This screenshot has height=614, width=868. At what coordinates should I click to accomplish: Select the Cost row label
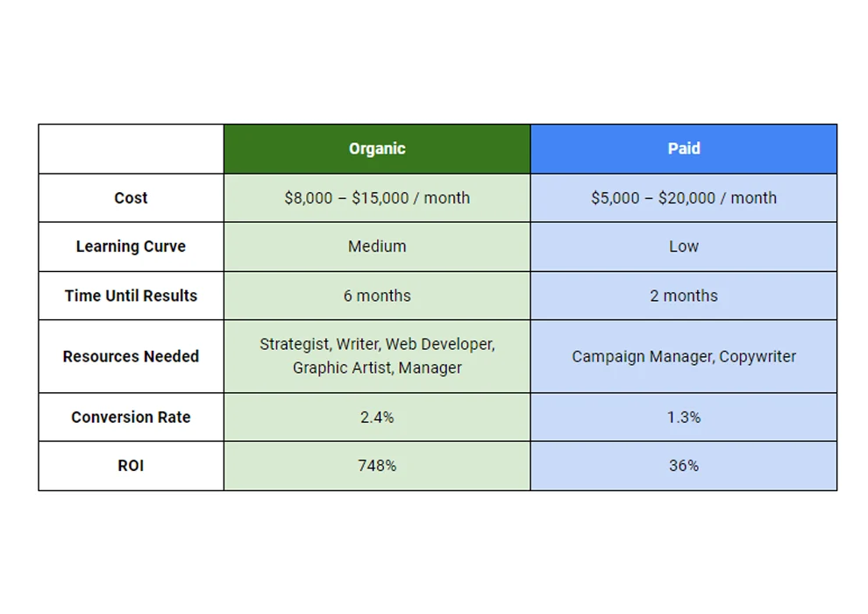pos(131,198)
